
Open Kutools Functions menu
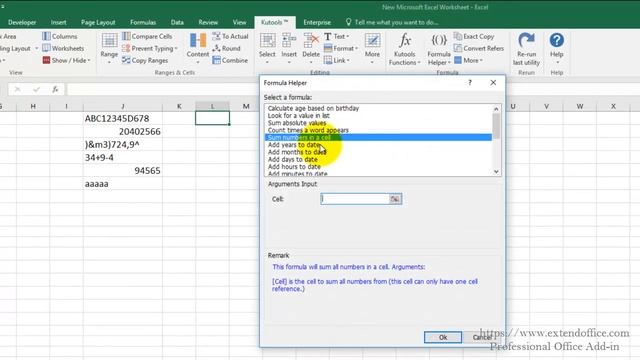pyautogui.click(x=404, y=50)
